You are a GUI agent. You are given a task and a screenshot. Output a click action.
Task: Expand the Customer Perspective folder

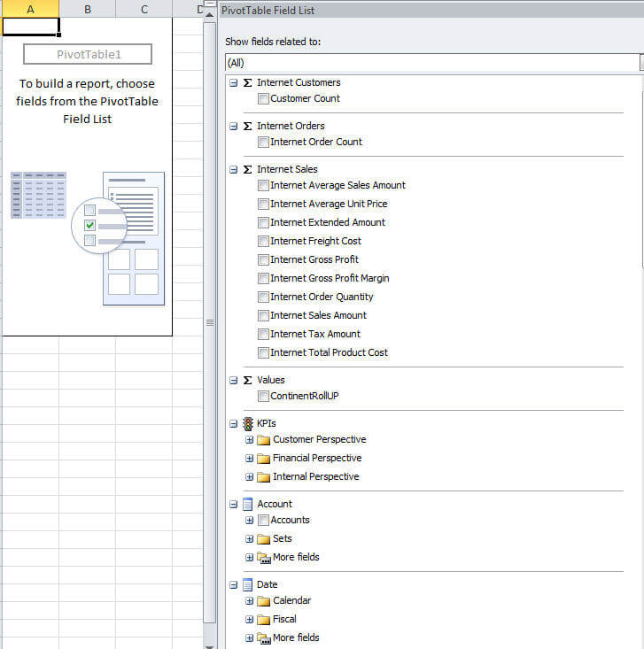249,439
